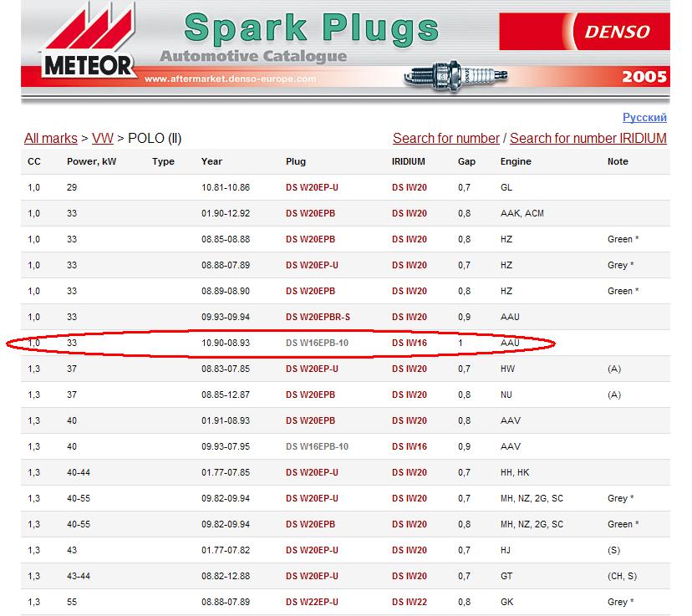692x616 pixels.
Task: Click the Plug column header
Action: click(x=296, y=161)
